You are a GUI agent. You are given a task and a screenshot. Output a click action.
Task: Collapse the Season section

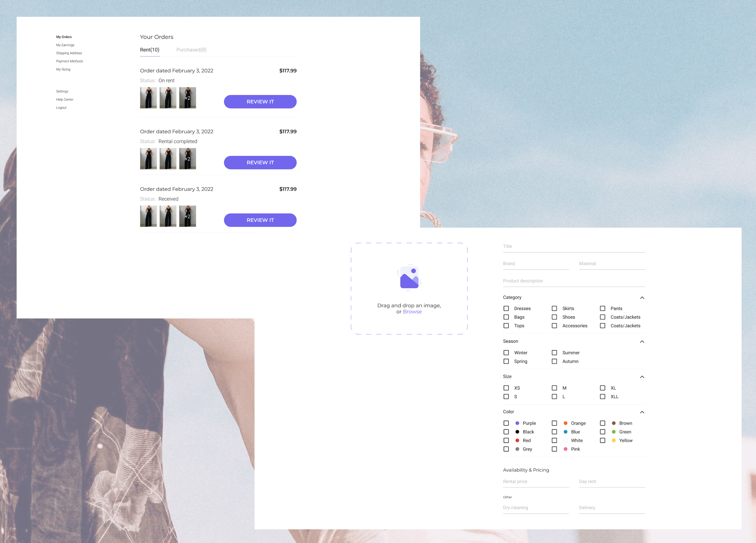(642, 341)
